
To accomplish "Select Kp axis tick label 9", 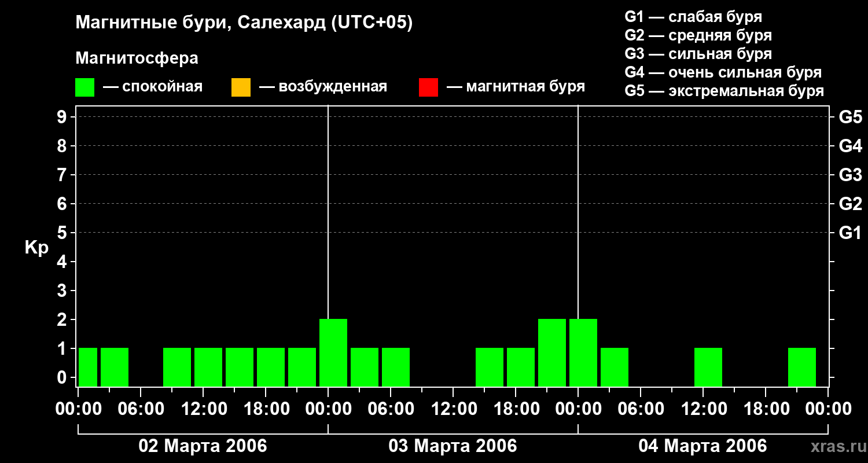I will [x=63, y=117].
